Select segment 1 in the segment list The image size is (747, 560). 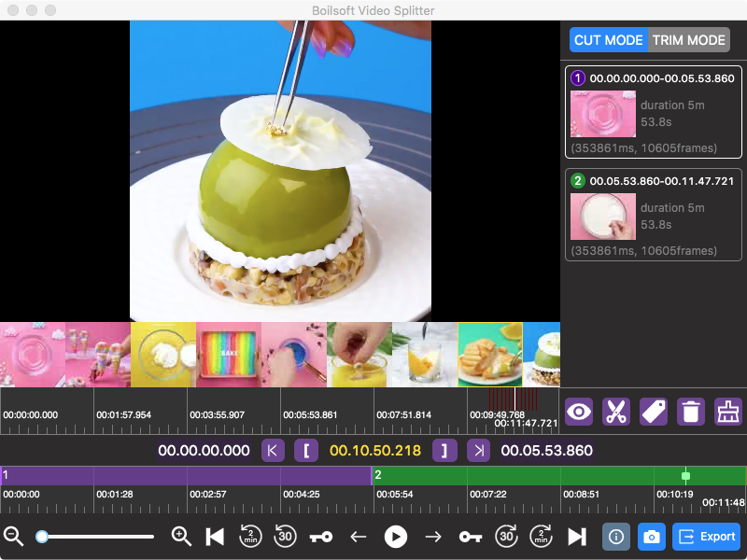pyautogui.click(x=654, y=112)
